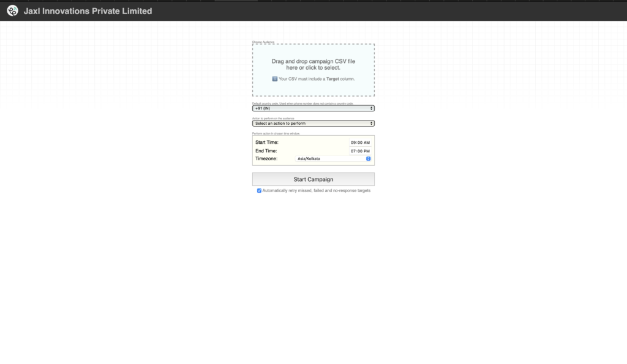Click the 'Automatically retry missed, failed' label text

pyautogui.click(x=316, y=191)
